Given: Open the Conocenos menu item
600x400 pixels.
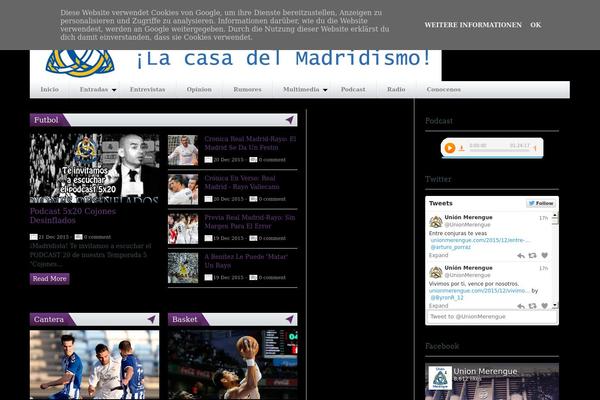Looking at the screenshot, I should click(443, 90).
